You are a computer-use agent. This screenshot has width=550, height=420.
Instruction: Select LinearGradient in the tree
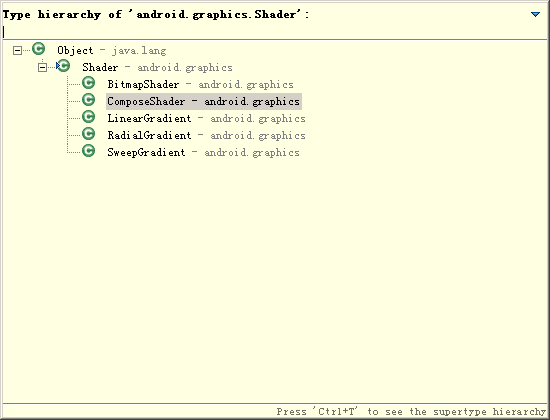click(206, 118)
